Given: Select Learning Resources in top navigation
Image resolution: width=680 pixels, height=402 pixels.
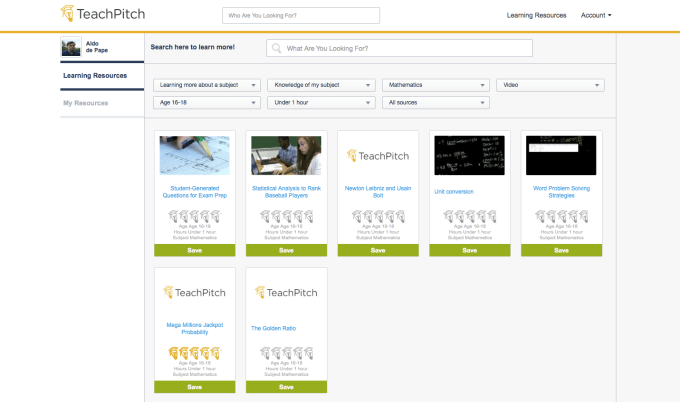Looking at the screenshot, I should pyautogui.click(x=536, y=15).
